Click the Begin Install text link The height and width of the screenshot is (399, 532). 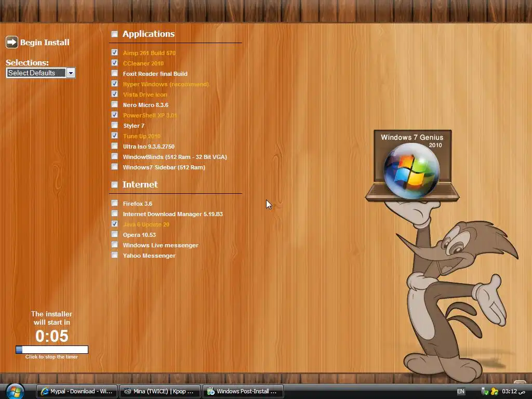(45, 43)
